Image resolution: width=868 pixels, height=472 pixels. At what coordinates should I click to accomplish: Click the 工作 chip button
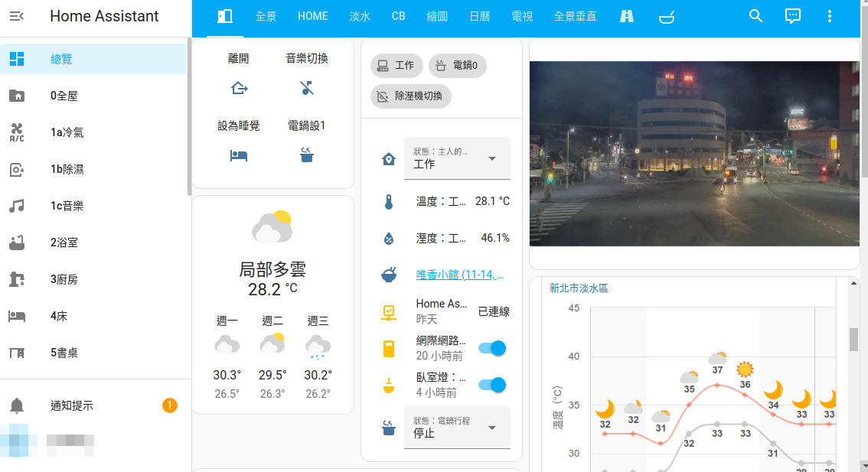tap(396, 65)
